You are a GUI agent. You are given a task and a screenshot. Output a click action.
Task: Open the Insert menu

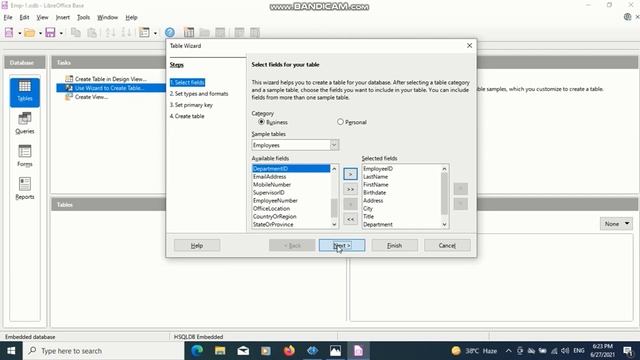[63, 18]
